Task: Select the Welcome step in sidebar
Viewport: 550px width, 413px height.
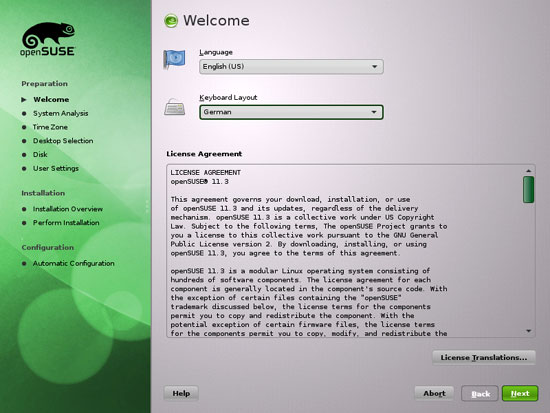Action: coord(51,100)
